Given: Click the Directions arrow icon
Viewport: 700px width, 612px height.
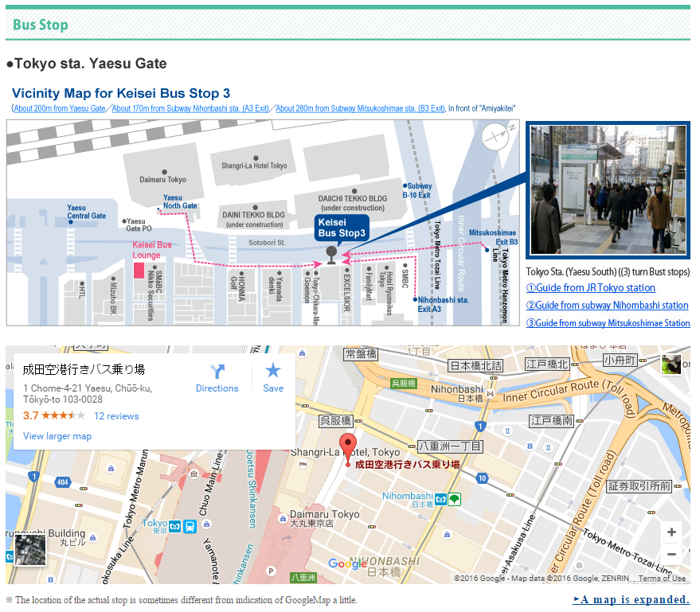Looking at the screenshot, I should pyautogui.click(x=217, y=371).
